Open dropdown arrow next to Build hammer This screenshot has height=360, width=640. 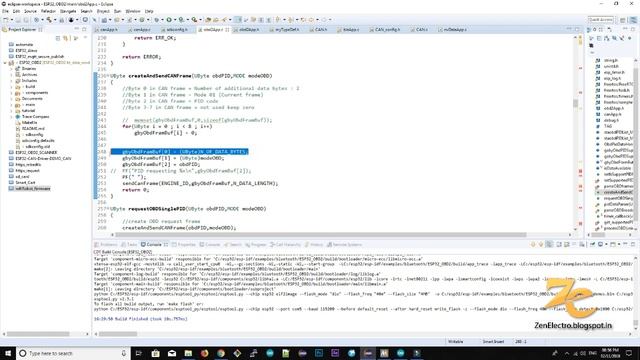coord(54,20)
